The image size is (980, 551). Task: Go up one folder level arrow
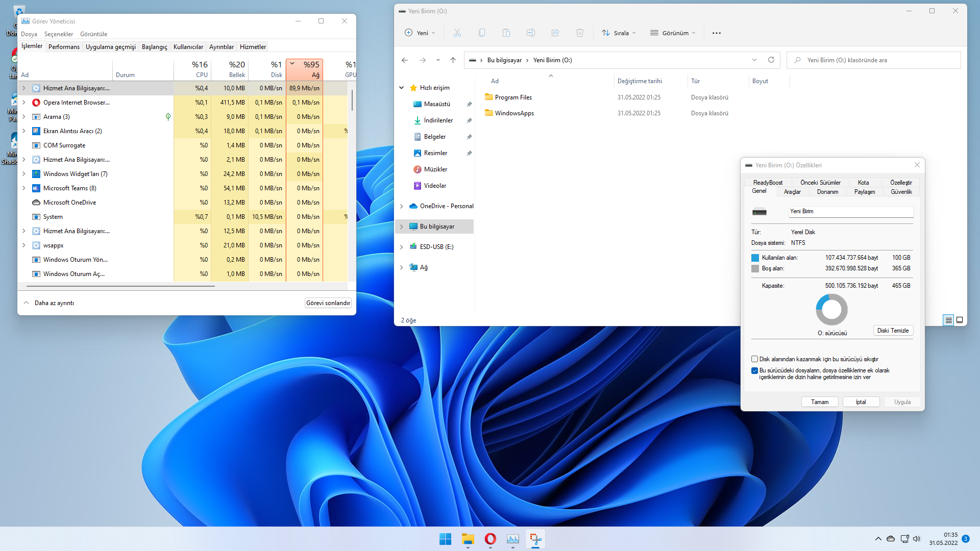tap(453, 60)
